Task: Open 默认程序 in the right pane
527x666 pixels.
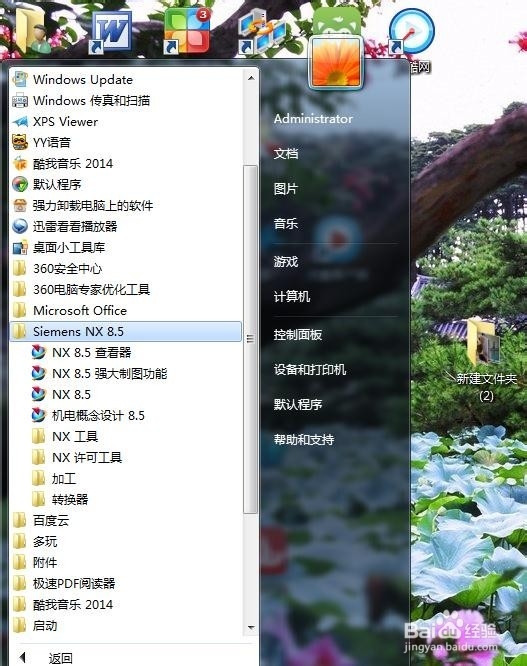Action: tap(298, 404)
